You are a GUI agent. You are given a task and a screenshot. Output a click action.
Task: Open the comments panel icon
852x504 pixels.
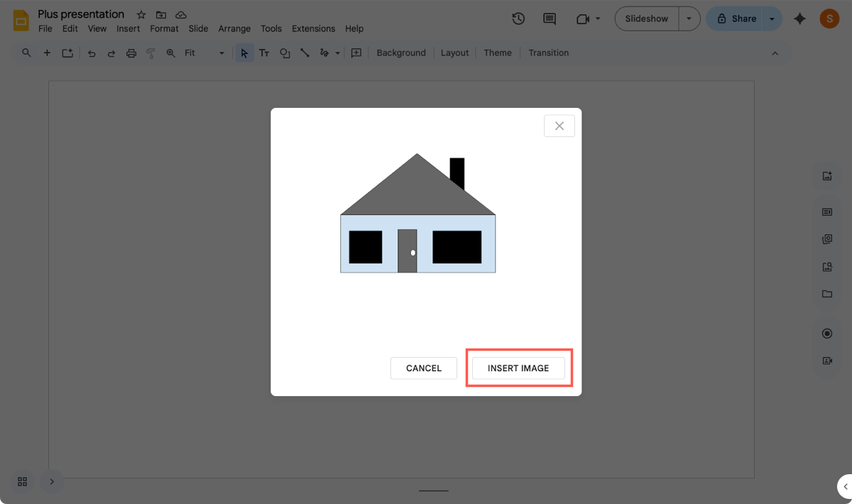coord(549,19)
